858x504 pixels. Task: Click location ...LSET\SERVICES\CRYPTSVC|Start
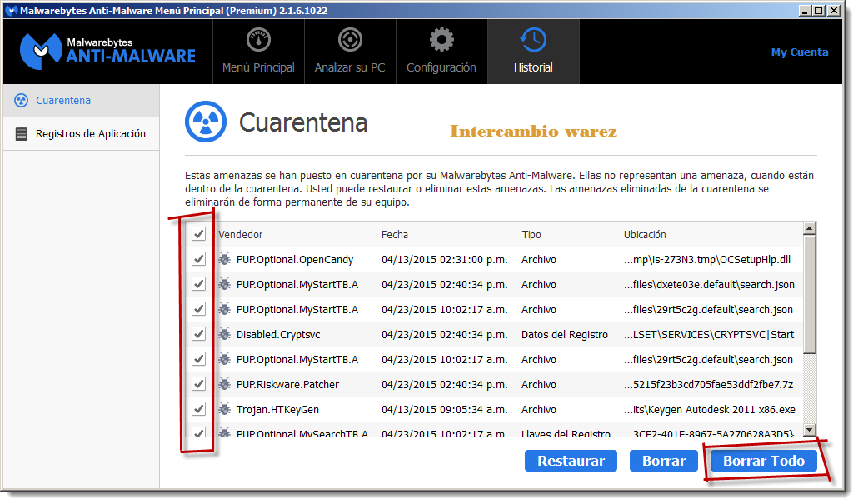click(x=709, y=334)
